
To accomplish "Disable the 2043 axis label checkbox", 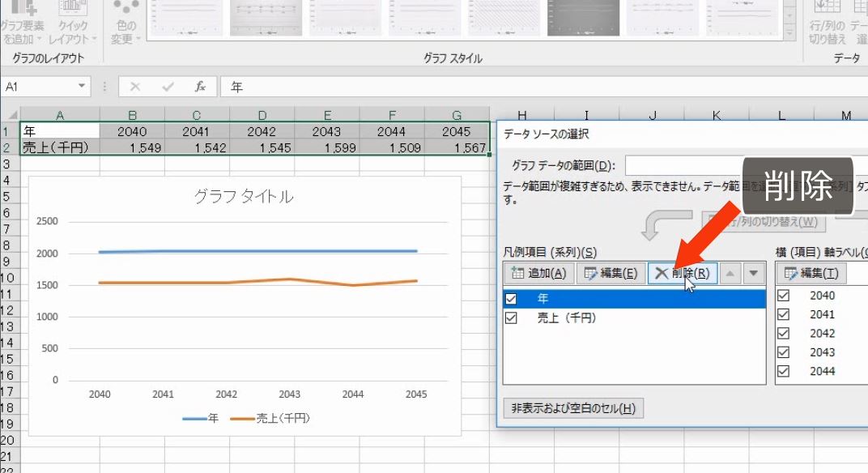I will tap(782, 352).
